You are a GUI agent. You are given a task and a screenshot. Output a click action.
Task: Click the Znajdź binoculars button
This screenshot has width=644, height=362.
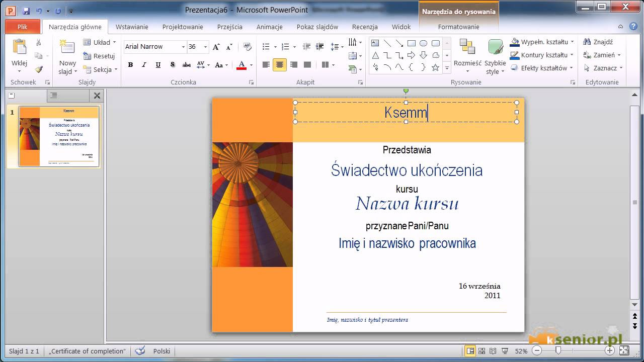click(598, 42)
